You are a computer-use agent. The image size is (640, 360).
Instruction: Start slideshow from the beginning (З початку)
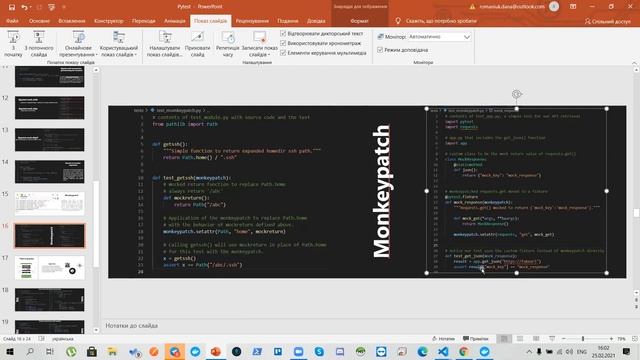coord(13,44)
